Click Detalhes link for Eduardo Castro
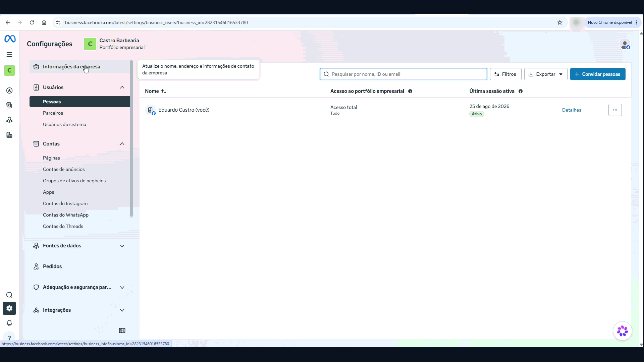 [x=572, y=110]
